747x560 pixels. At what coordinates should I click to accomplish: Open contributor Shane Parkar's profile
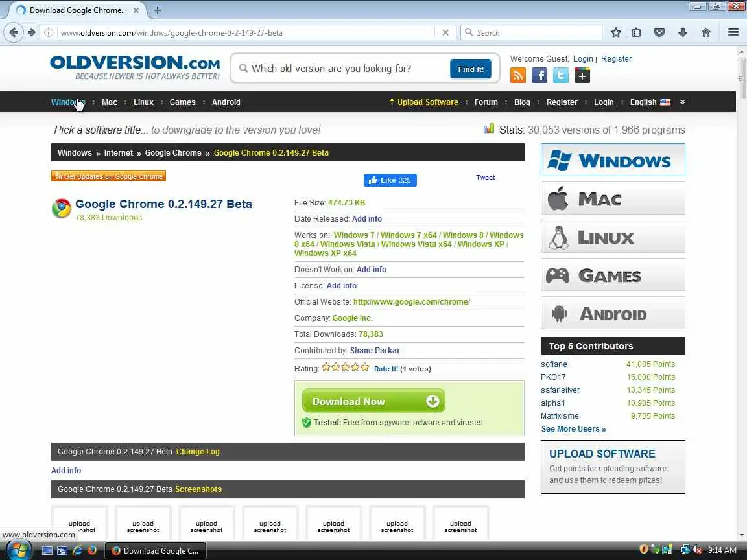tap(375, 351)
